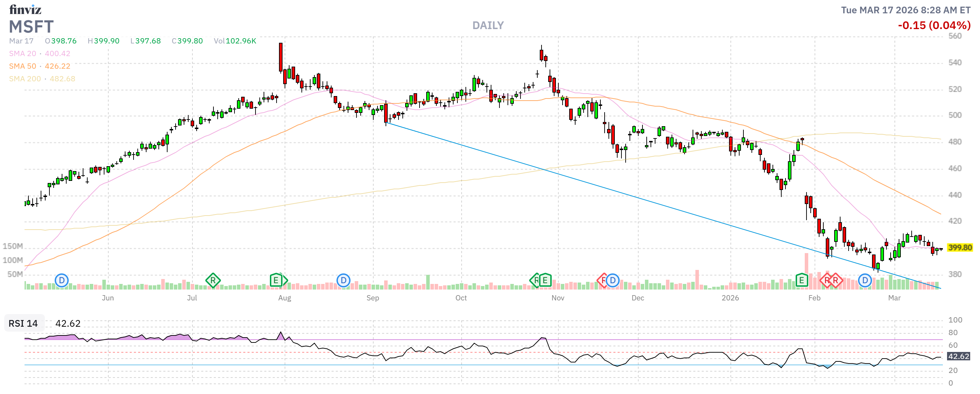Click the MSFT ticker symbol

coord(31,27)
